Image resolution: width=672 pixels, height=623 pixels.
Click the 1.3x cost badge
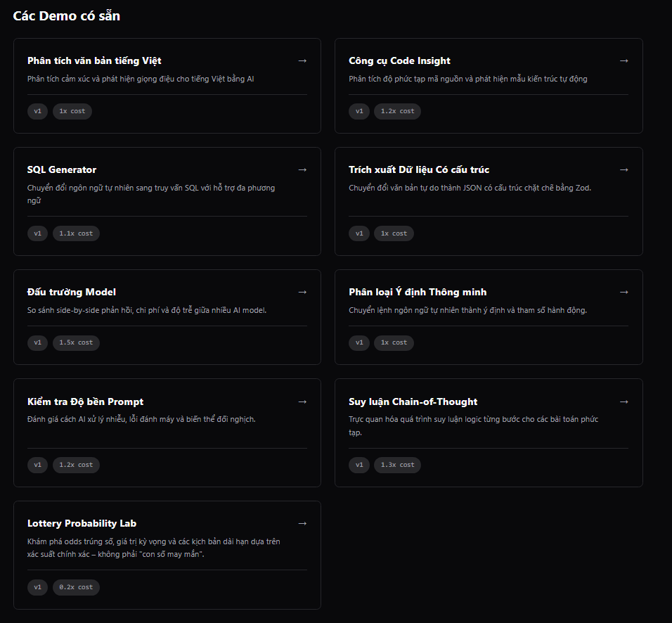point(397,465)
